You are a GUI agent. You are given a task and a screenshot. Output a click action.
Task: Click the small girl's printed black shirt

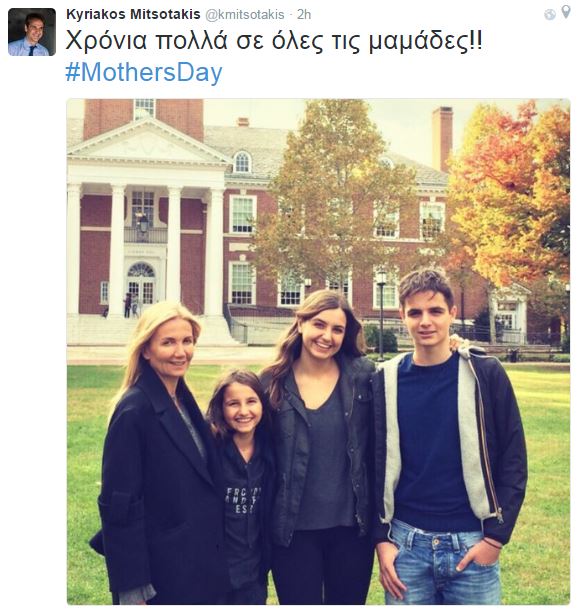pos(244,502)
